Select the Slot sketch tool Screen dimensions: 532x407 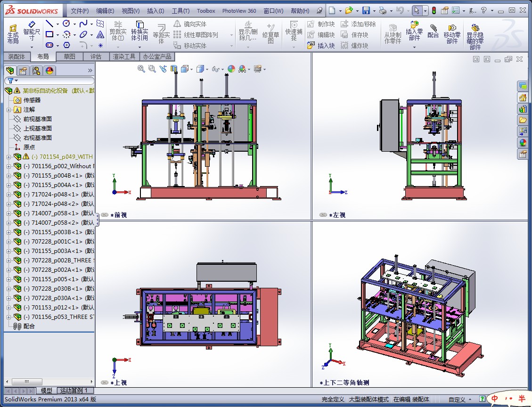[x=49, y=45]
